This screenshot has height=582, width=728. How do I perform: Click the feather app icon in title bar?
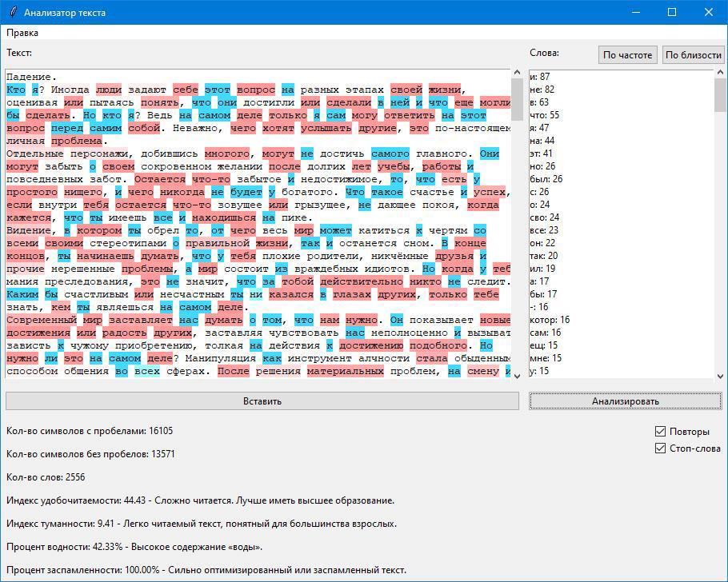click(12, 13)
